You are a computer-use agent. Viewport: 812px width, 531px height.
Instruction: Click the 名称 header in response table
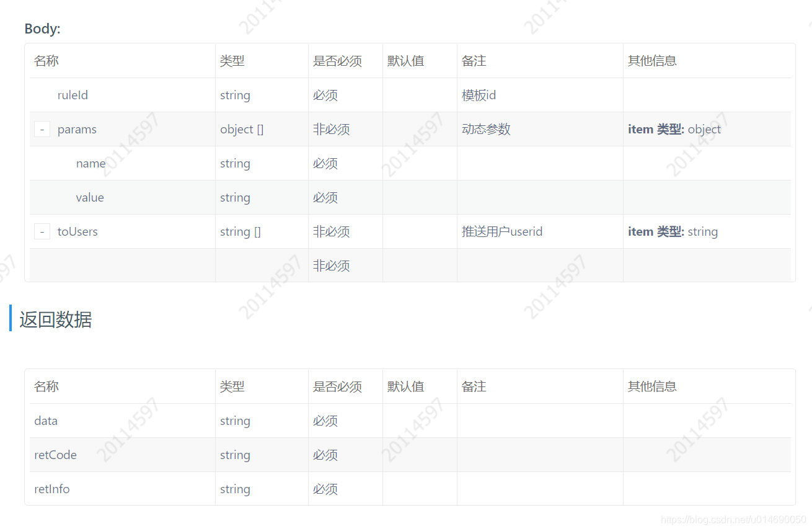46,386
